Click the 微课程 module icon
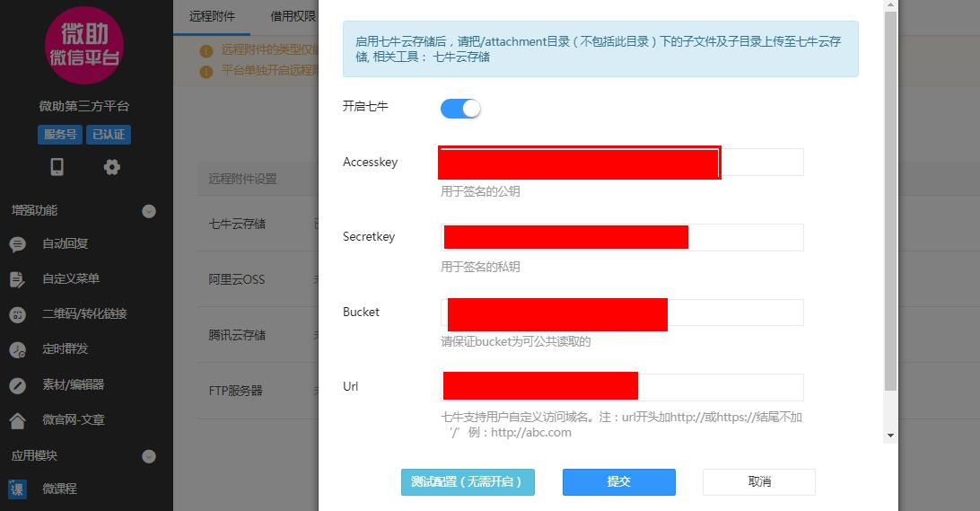 coord(18,489)
